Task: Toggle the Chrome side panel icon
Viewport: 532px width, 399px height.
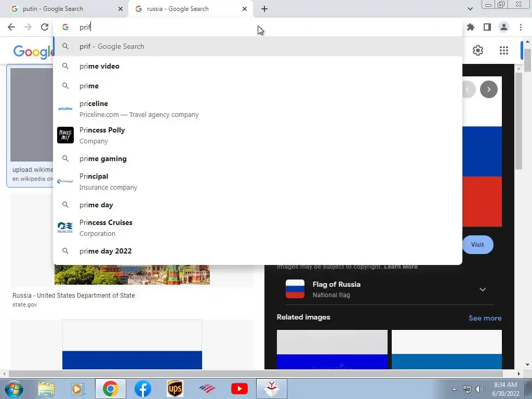Action: tap(487, 27)
